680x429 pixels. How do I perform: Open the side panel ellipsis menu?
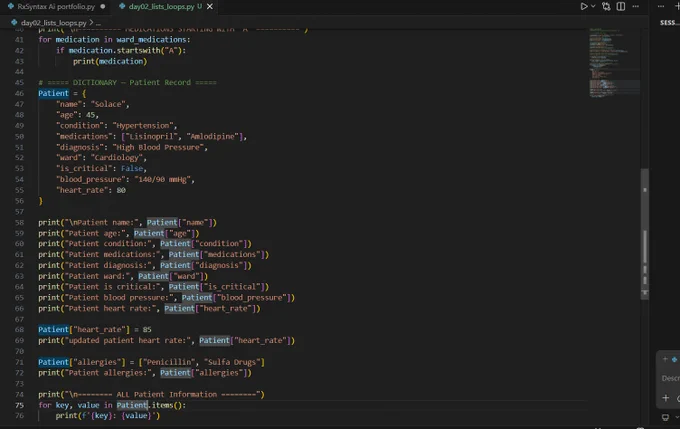tap(661, 7)
